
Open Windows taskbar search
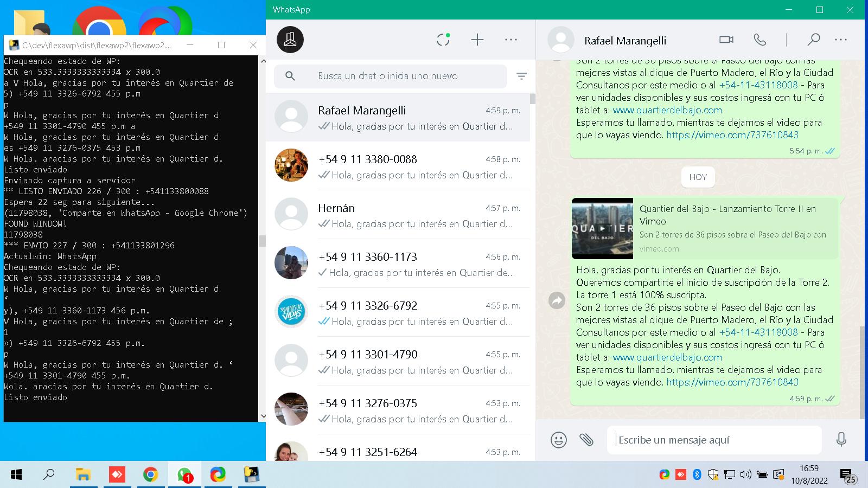(49, 475)
